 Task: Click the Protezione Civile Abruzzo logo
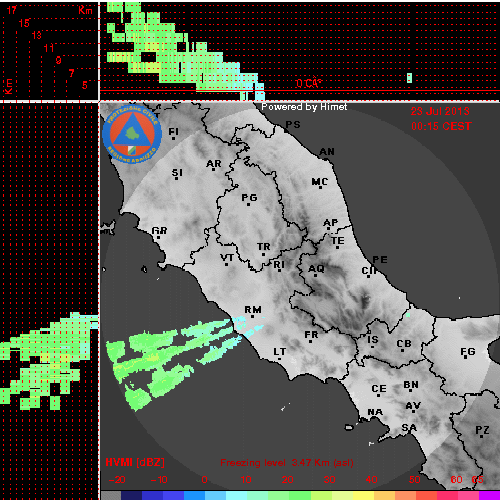pos(132,135)
